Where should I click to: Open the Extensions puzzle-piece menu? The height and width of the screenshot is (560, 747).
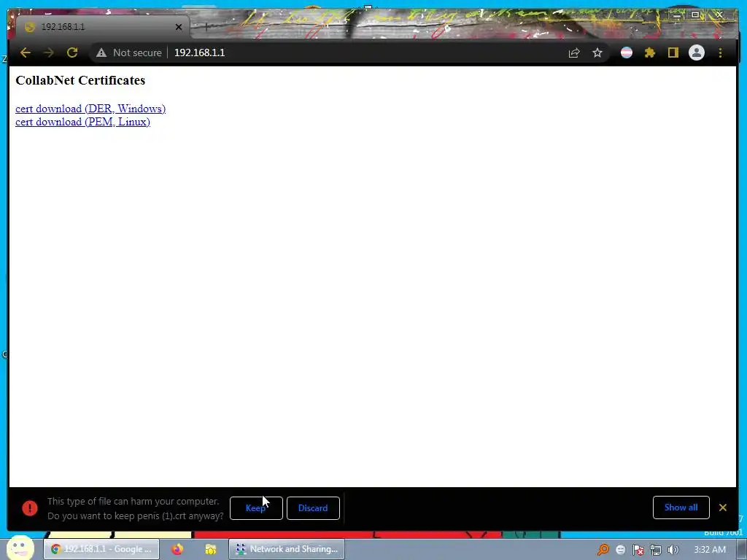click(650, 52)
